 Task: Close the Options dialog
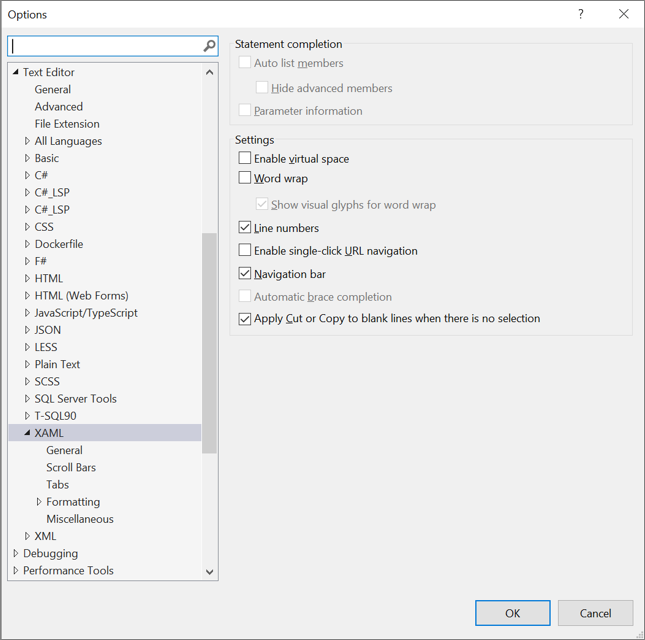point(624,14)
